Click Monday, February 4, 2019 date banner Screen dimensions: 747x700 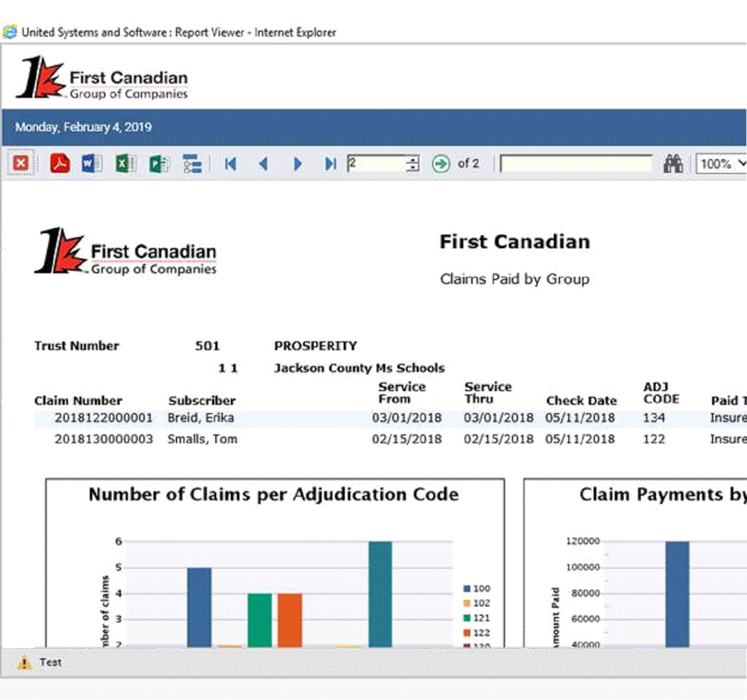tap(84, 127)
